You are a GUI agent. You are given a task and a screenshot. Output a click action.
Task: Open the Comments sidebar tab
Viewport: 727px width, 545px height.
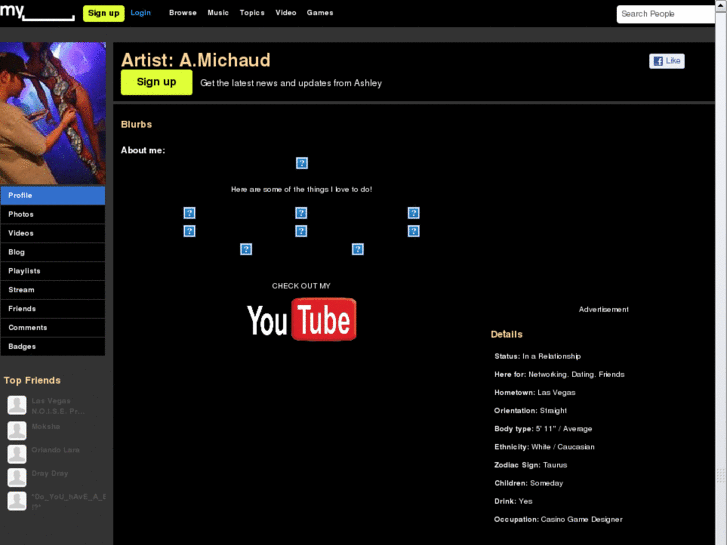pos(52,327)
